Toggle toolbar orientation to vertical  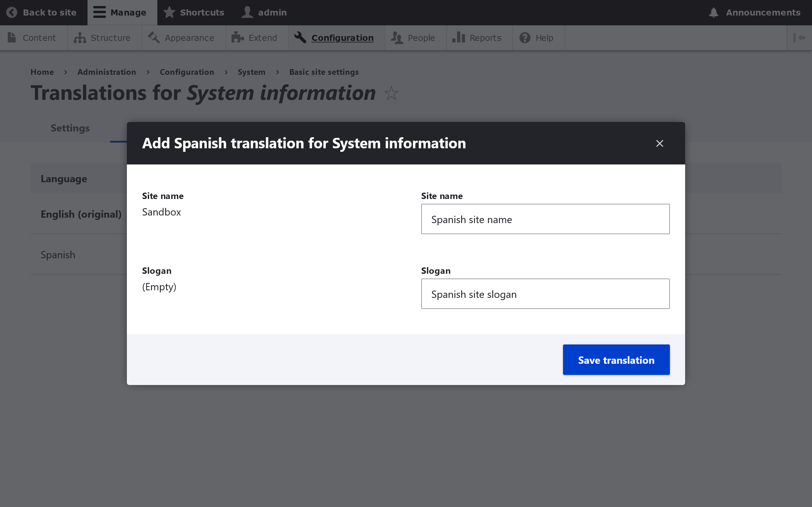coord(799,38)
